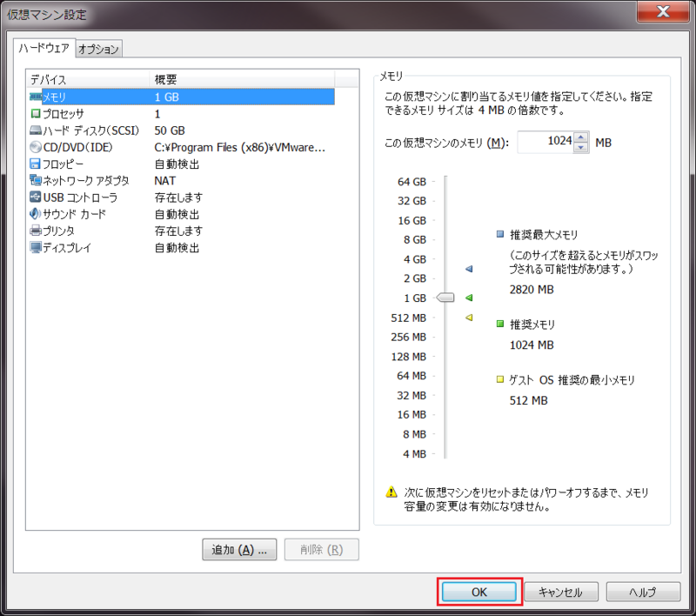The width and height of the screenshot is (696, 616).
Task: Switch to the ハードウェア tab
Action: tap(43, 49)
